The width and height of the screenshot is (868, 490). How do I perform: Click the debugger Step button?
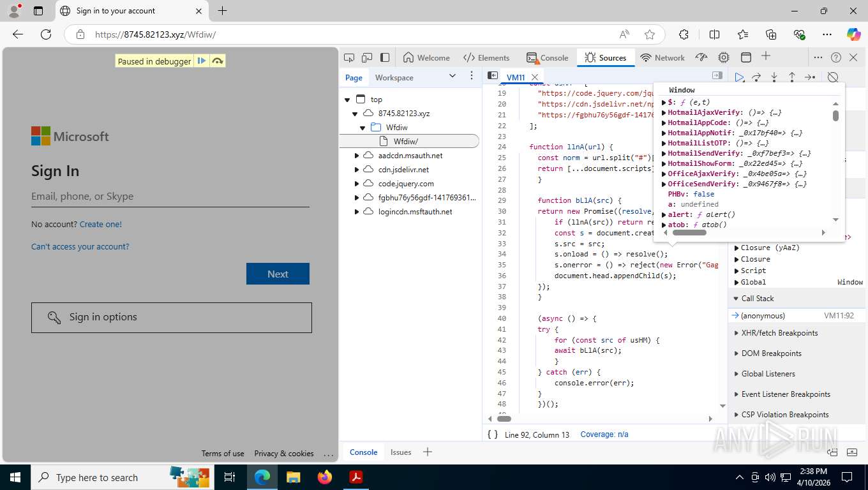(x=810, y=77)
